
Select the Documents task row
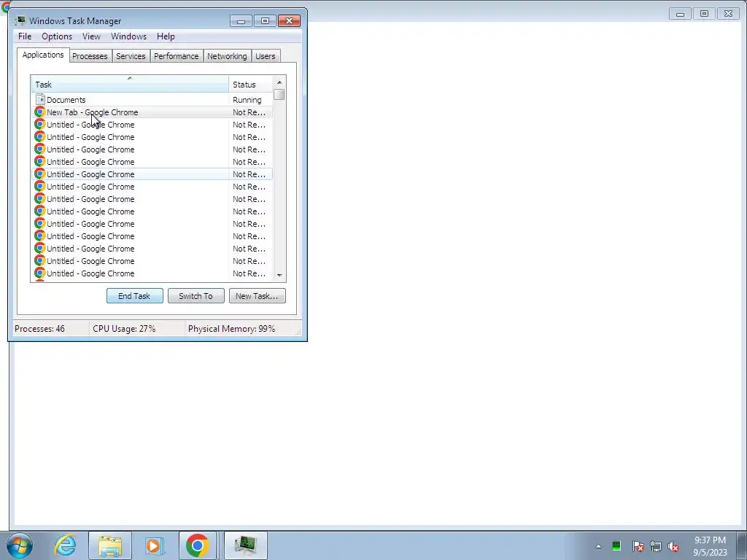click(152, 99)
